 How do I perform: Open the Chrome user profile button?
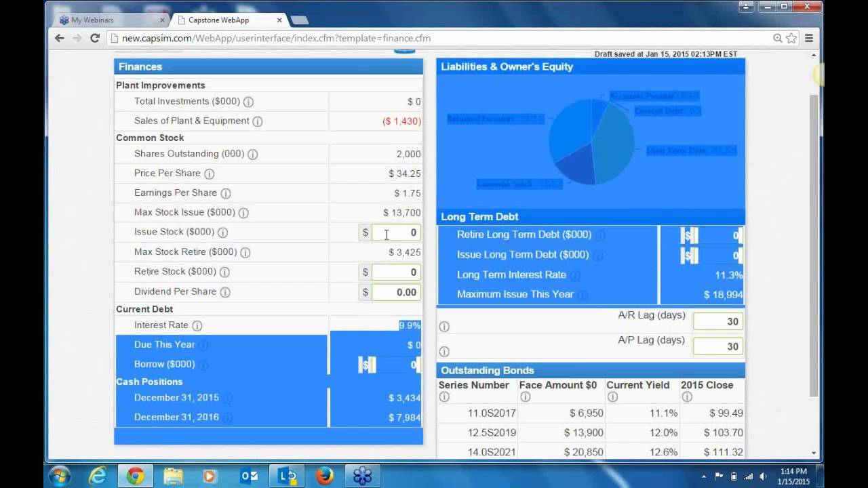(747, 6)
